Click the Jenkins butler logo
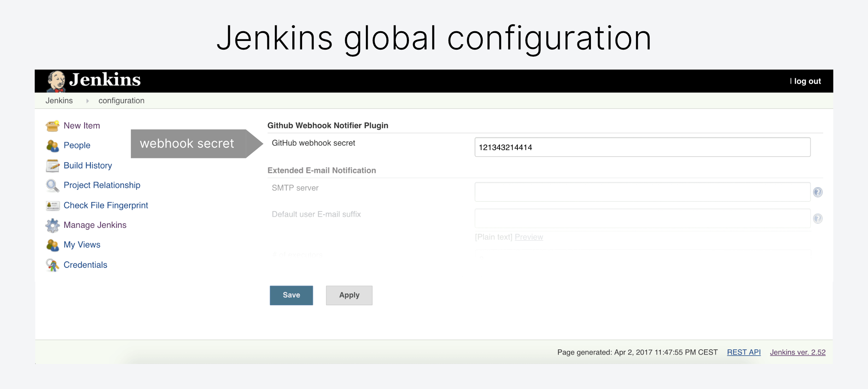Viewport: 868px width, 389px height. pos(56,81)
